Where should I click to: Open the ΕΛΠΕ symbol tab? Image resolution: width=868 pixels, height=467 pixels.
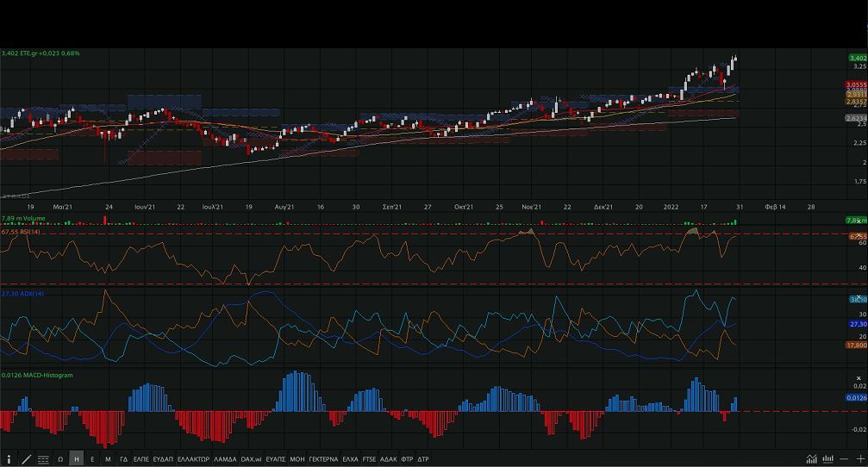tap(141, 459)
